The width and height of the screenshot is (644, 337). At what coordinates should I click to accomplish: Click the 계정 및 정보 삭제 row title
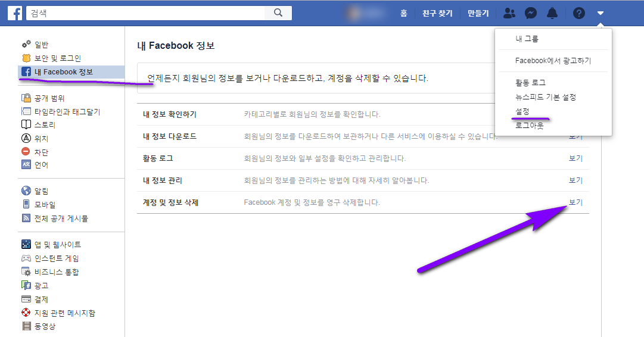point(171,202)
